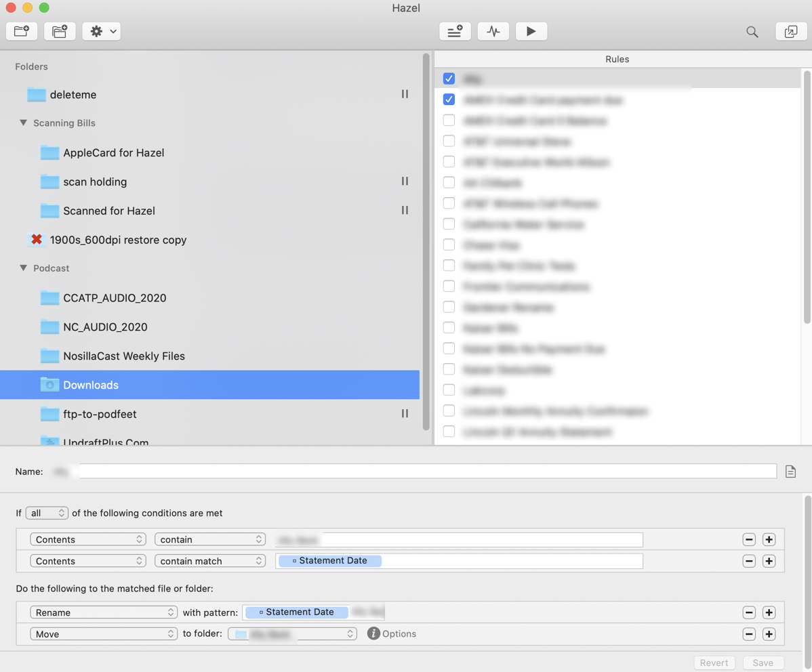Collapse the Scanning Bills folder group

coord(24,123)
